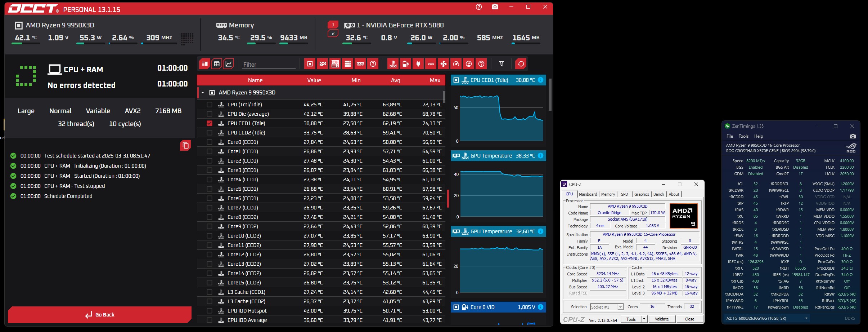The image size is (868, 332).
Task: Check the Core0 (CCD1) checkbox
Action: pyautogui.click(x=210, y=142)
